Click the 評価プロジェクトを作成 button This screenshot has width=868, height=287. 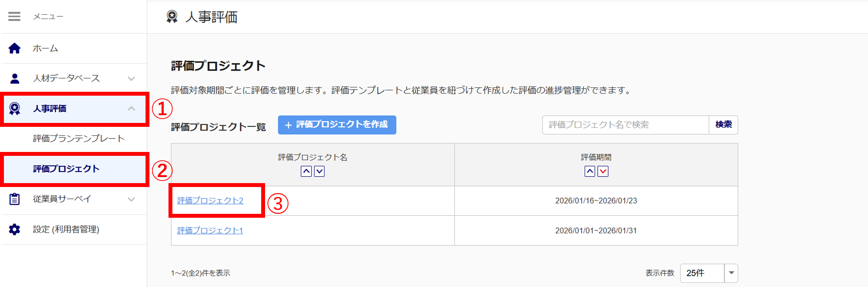pos(337,125)
